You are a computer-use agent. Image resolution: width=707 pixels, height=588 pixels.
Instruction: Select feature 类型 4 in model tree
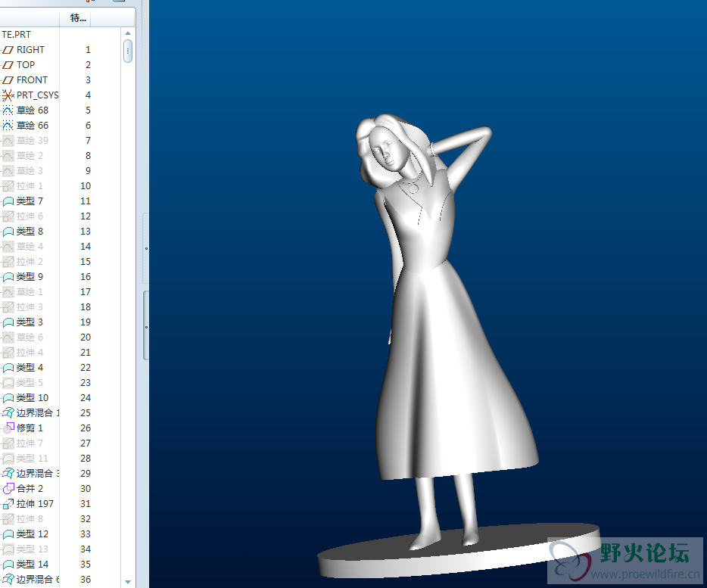coord(30,368)
